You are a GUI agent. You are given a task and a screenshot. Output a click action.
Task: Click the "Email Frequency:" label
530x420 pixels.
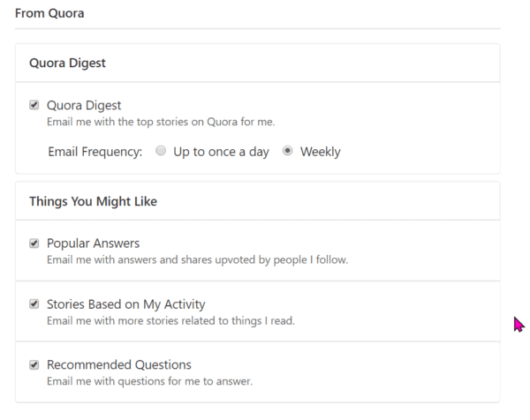click(x=95, y=152)
